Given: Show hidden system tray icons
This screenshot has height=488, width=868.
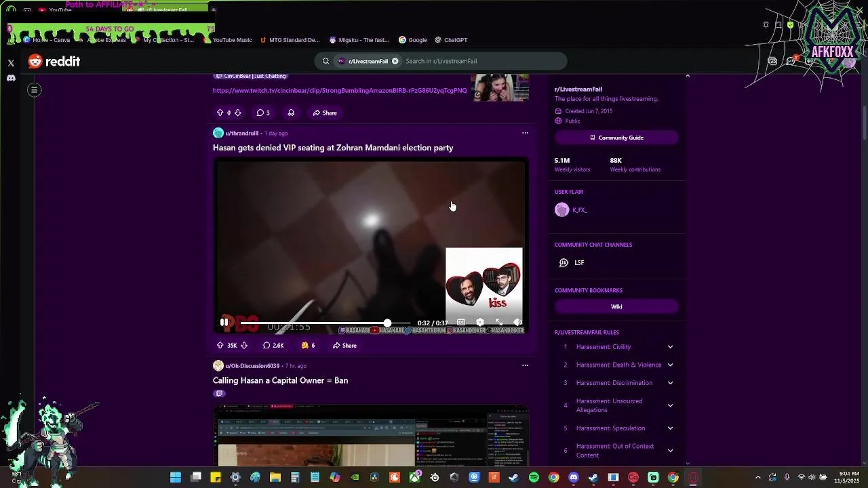Looking at the screenshot, I should tap(759, 477).
